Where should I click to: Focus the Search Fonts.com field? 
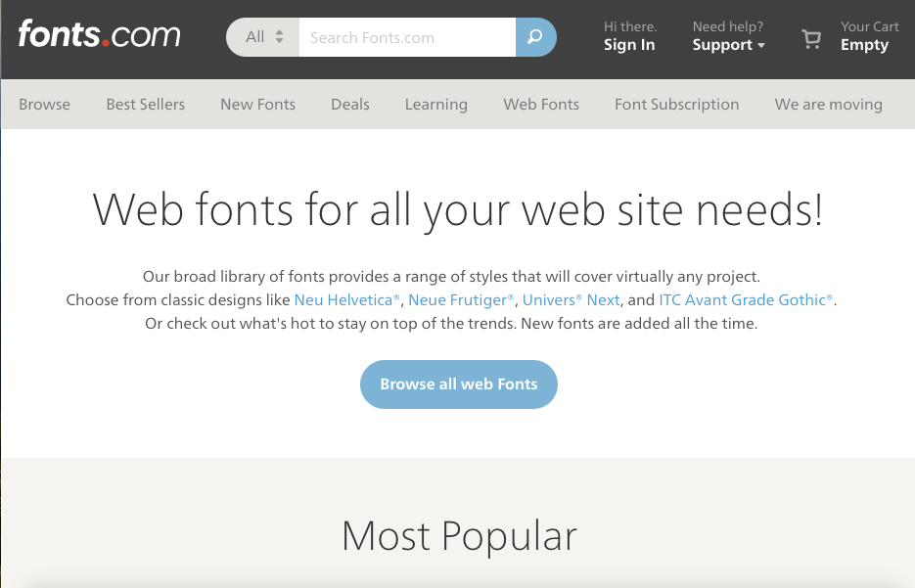pyautogui.click(x=407, y=37)
